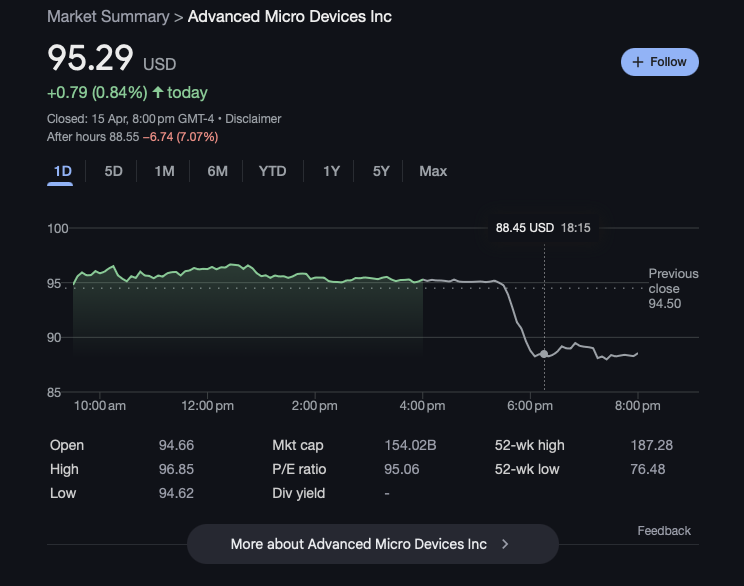Click the chart hover marker at 18:15
Image resolution: width=744 pixels, height=586 pixels.
click(x=544, y=353)
